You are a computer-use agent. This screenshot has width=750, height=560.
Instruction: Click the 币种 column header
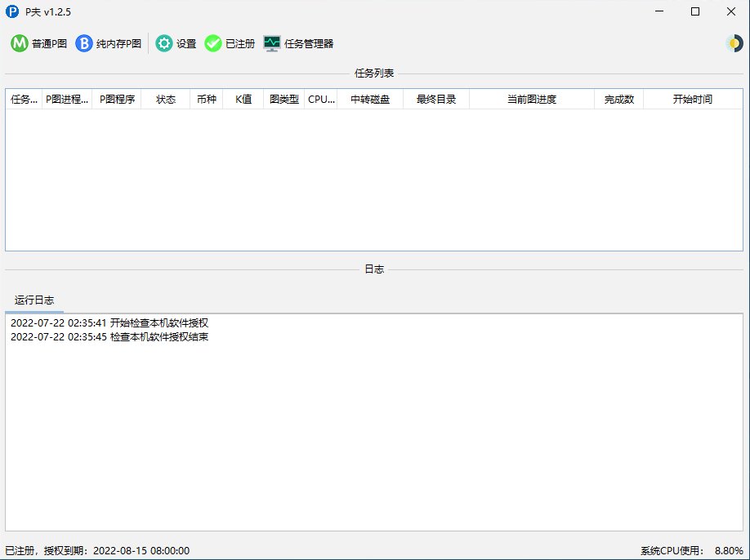point(207,100)
